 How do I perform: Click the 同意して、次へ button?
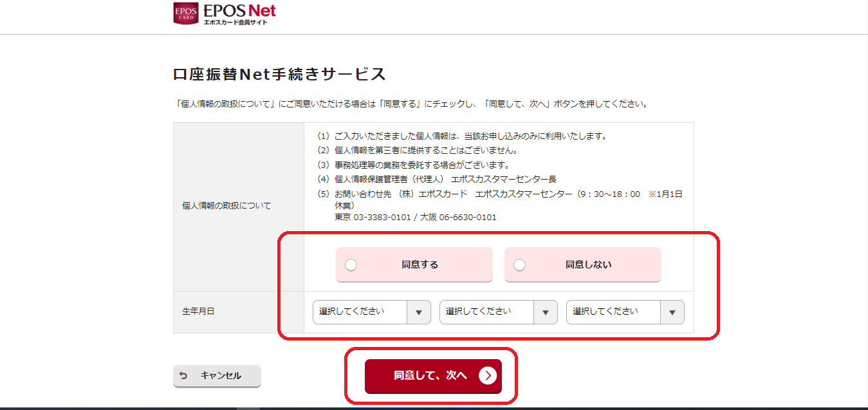tap(433, 376)
